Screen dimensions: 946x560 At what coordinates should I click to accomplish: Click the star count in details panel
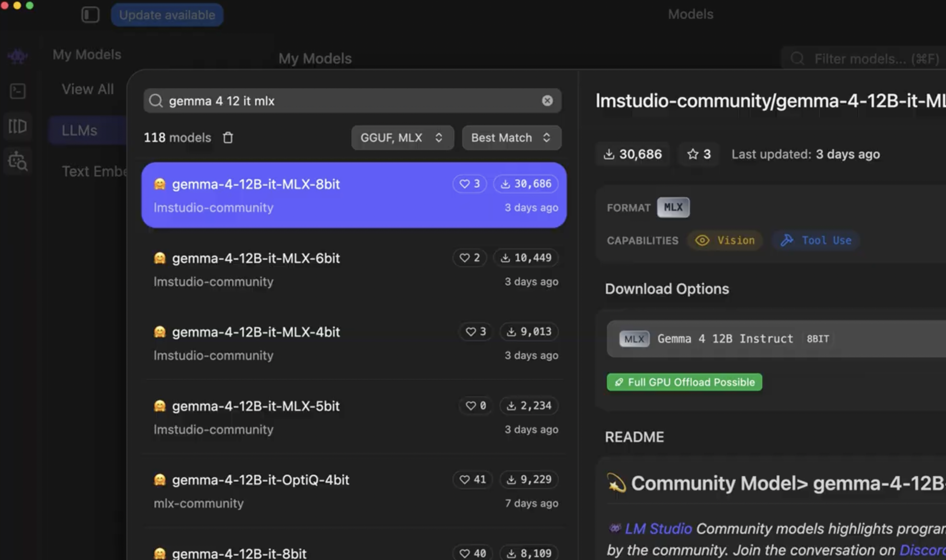pos(699,154)
